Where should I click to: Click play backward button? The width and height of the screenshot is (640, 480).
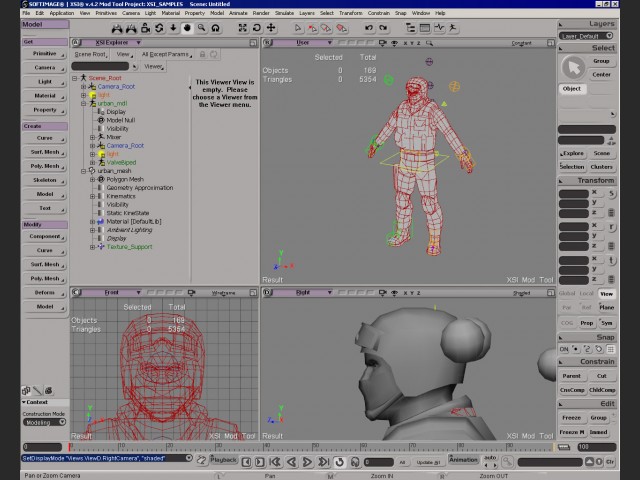(x=291, y=462)
